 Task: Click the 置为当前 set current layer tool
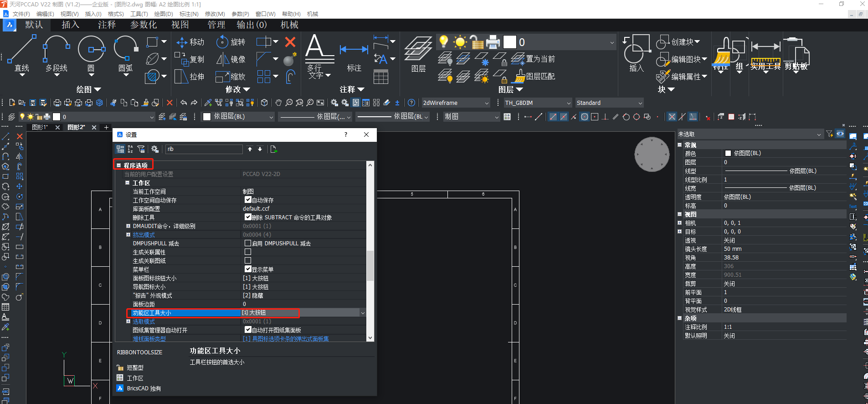(x=533, y=59)
